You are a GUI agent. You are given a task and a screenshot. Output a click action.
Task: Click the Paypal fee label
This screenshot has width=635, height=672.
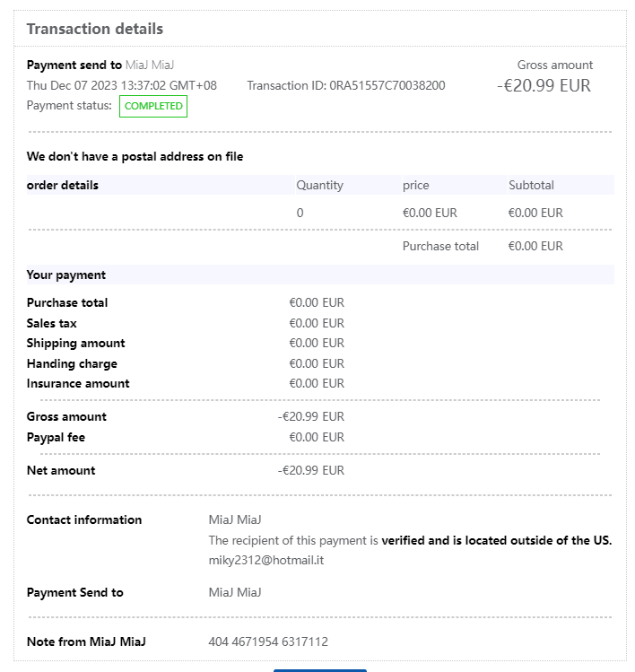pos(57,437)
